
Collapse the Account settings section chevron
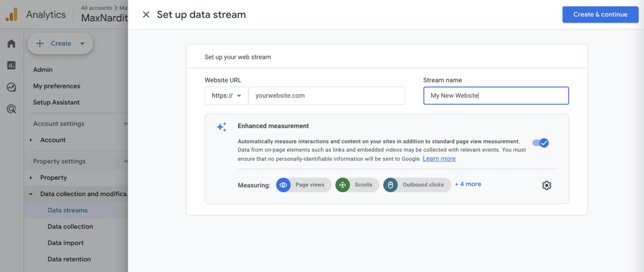126,124
